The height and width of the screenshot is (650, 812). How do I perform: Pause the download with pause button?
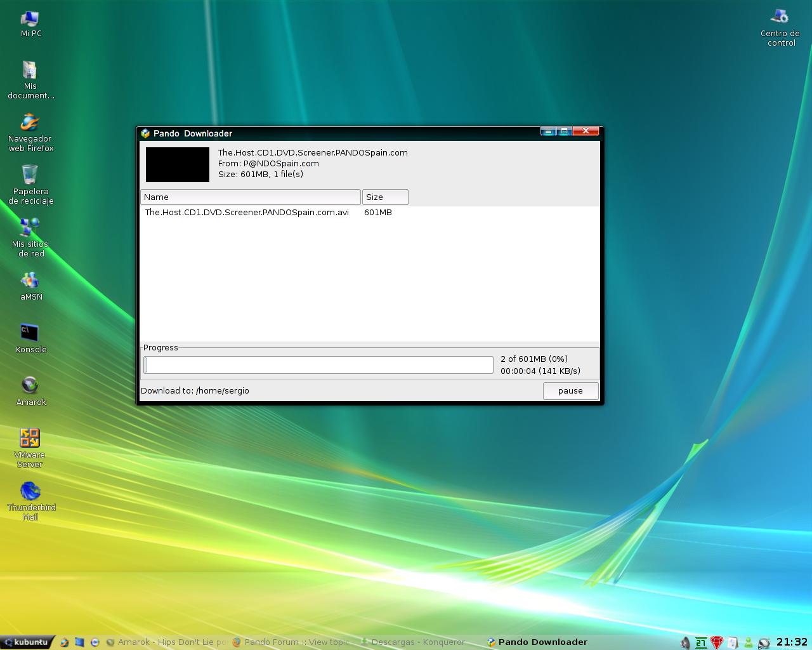(x=570, y=391)
